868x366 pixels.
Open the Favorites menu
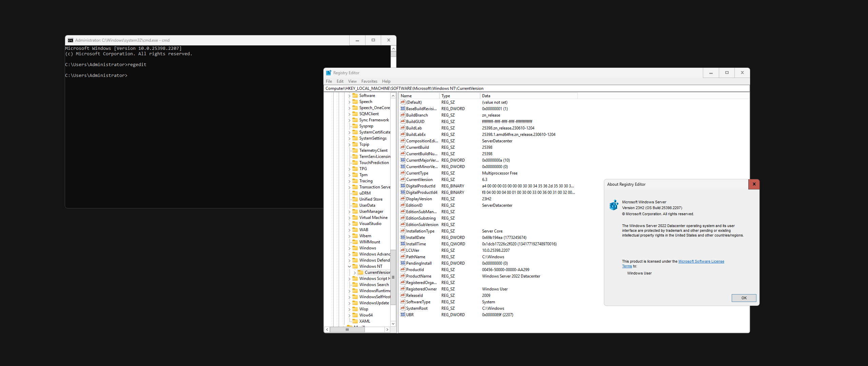[x=369, y=81]
